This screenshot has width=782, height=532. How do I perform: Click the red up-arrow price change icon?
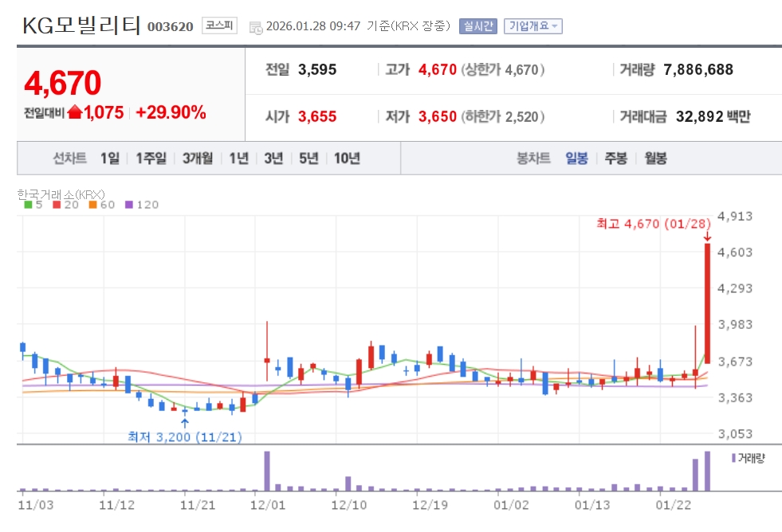coord(75,112)
